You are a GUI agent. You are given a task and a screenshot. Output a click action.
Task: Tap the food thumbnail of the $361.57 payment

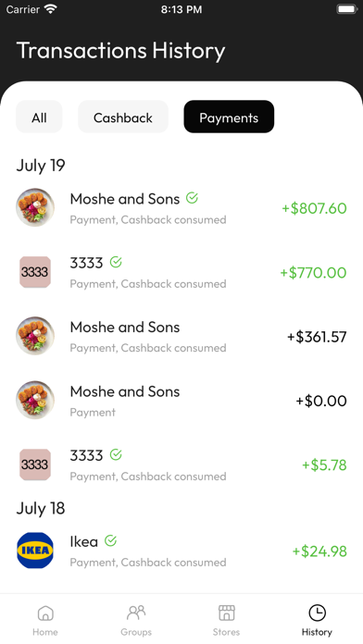[x=35, y=336]
